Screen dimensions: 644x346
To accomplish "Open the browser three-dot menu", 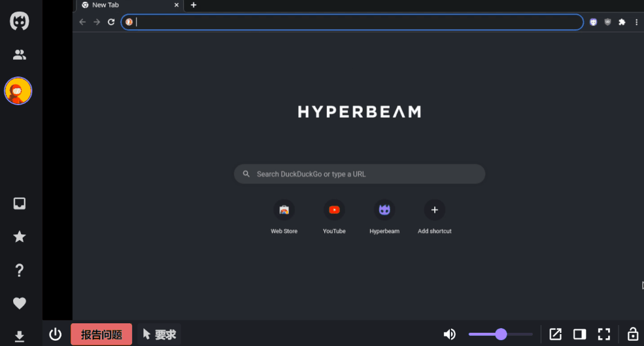I will pyautogui.click(x=637, y=22).
